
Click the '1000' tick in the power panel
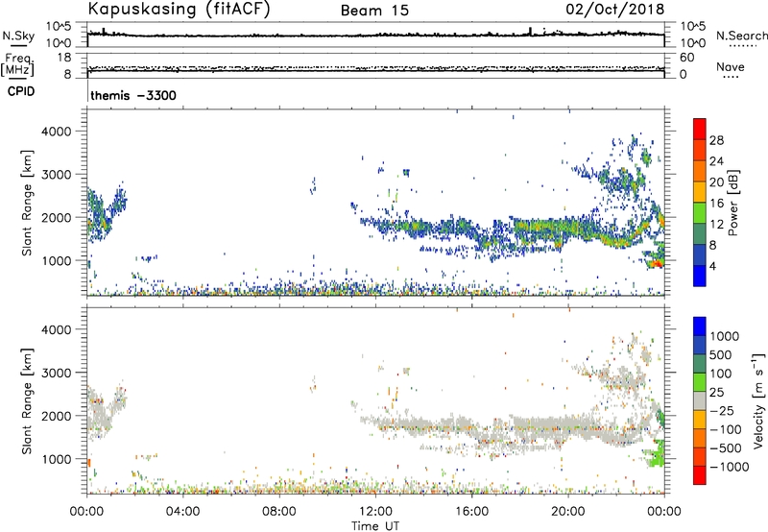(56, 260)
